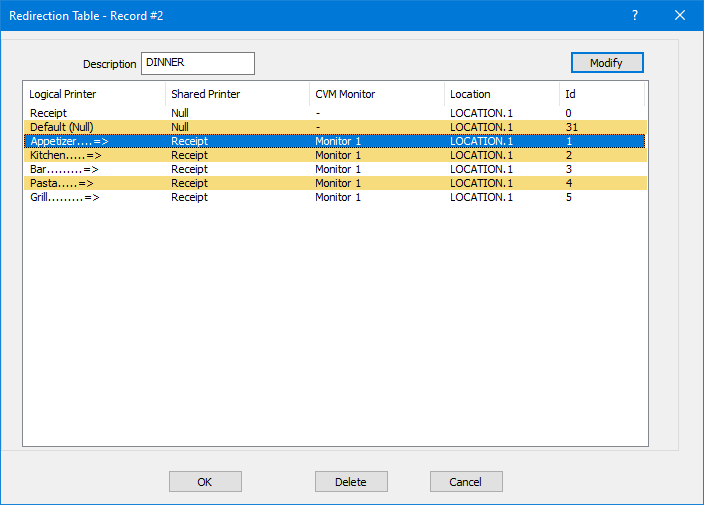Click Monitor 1 in the Grill row

pos(339,197)
